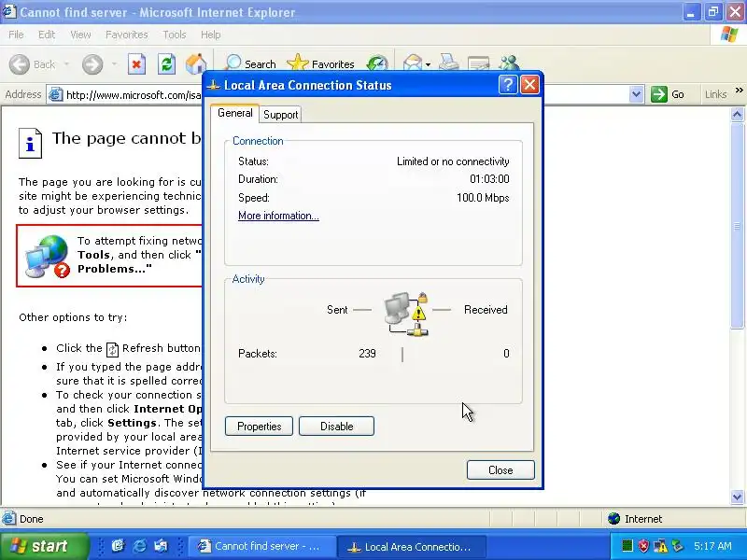747x560 pixels.
Task: Go back with the Back arrow button
Action: 20,64
